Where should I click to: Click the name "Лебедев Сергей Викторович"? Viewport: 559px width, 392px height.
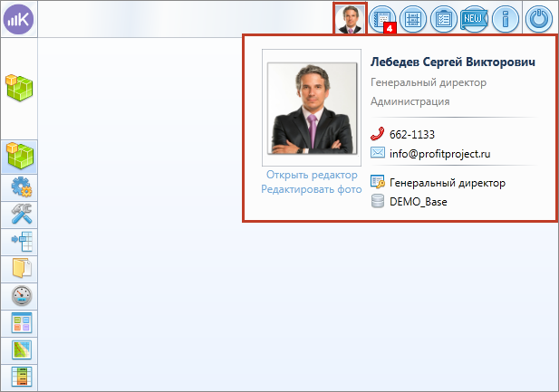pyautogui.click(x=453, y=62)
